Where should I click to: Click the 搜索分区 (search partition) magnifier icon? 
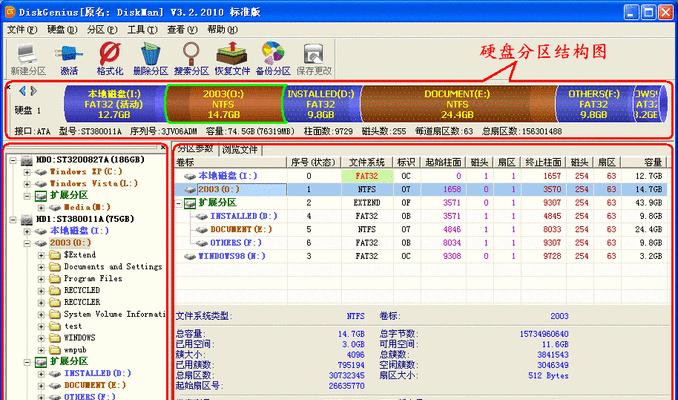coord(191,59)
